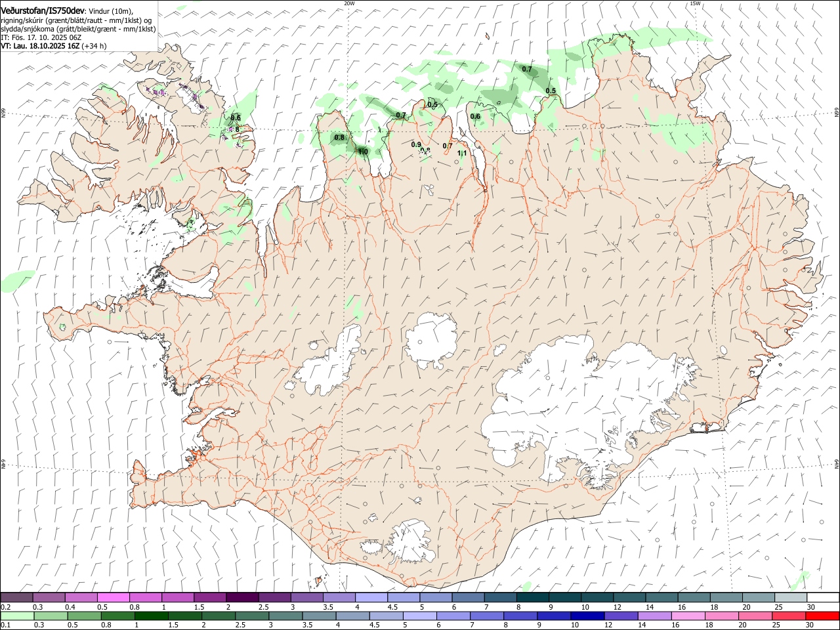Click the Veðurstofan/IS750dev title text
Viewport: 840px width, 630px height.
tap(43, 11)
